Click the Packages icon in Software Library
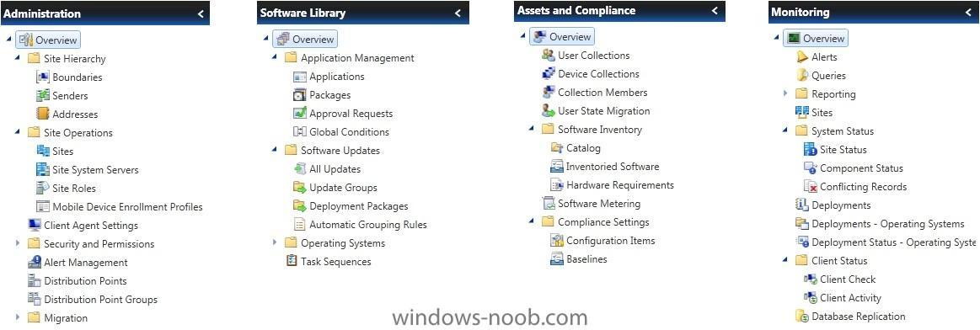This screenshot has height=330, width=980. point(299,95)
